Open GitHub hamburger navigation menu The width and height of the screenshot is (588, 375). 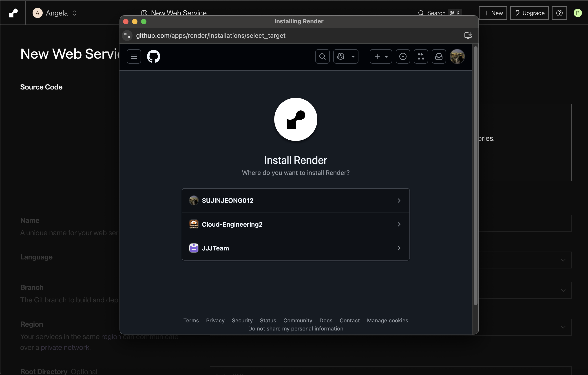click(x=134, y=56)
